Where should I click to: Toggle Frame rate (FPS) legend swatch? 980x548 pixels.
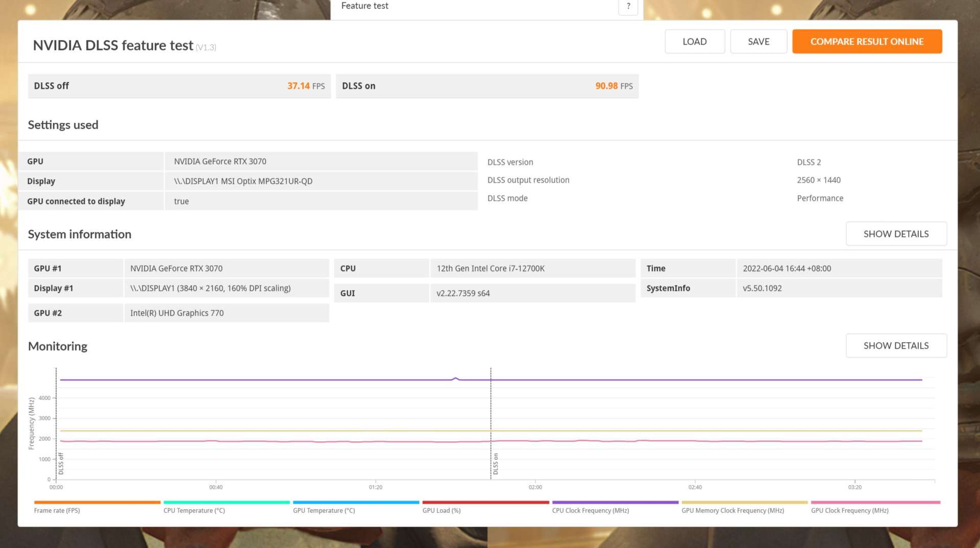(97, 503)
